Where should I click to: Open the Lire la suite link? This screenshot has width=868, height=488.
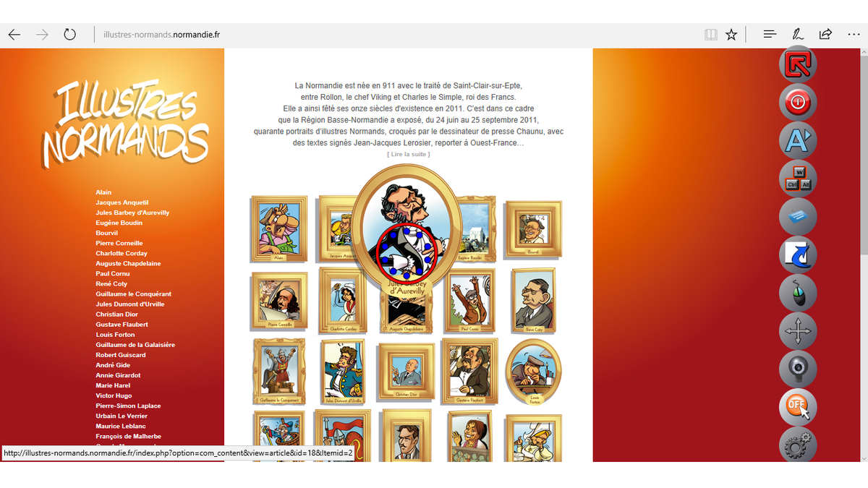(x=409, y=154)
